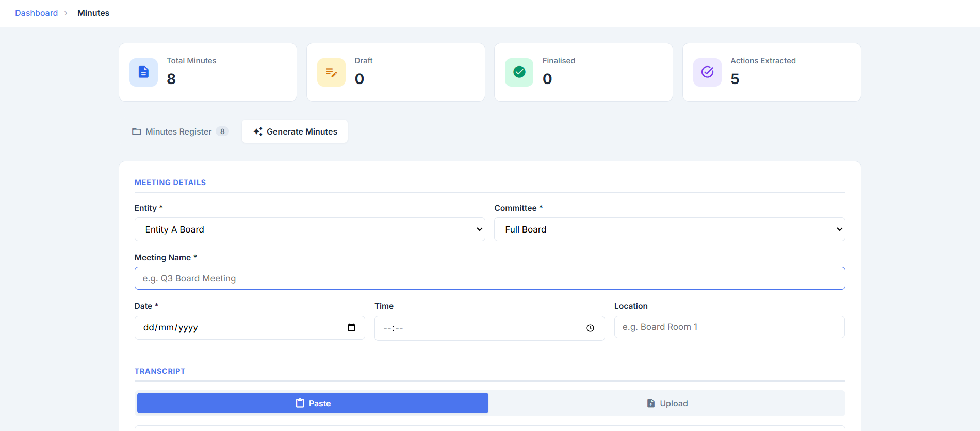Click the Time --:-- input field
980x431 pixels.
point(489,328)
